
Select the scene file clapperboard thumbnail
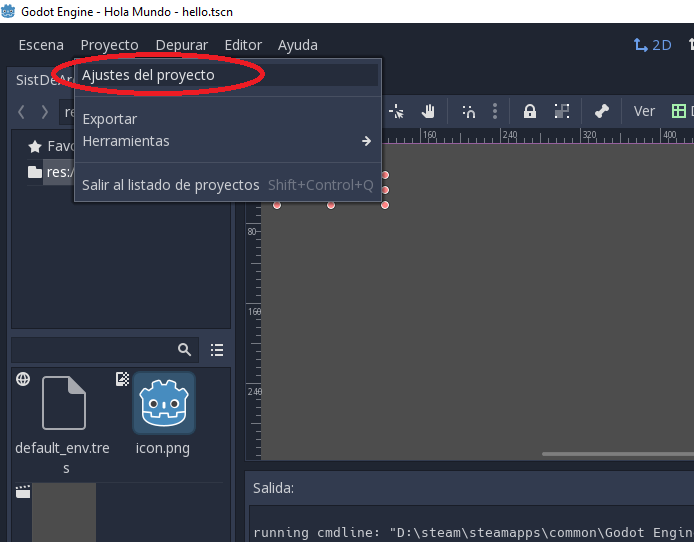click(64, 512)
